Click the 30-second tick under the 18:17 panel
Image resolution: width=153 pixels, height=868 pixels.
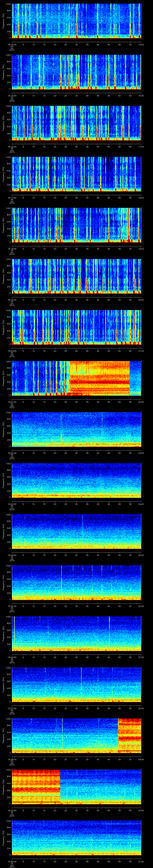[x=76, y=197]
